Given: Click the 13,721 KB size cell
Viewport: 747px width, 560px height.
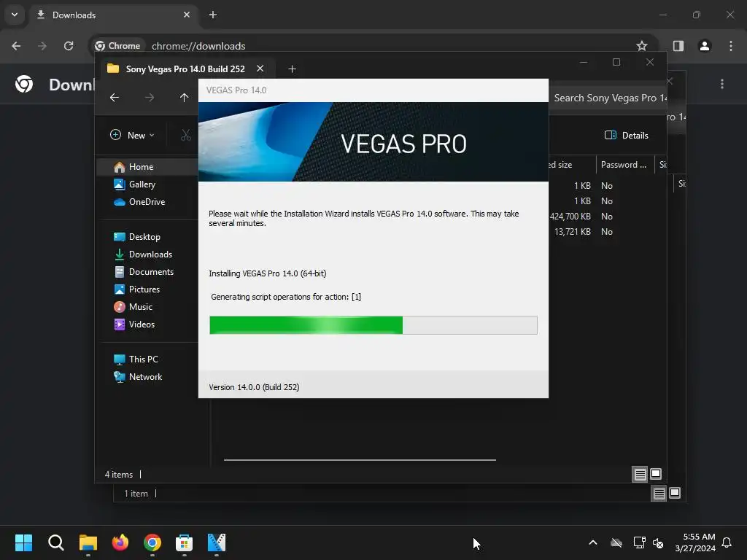Looking at the screenshot, I should tap(572, 232).
